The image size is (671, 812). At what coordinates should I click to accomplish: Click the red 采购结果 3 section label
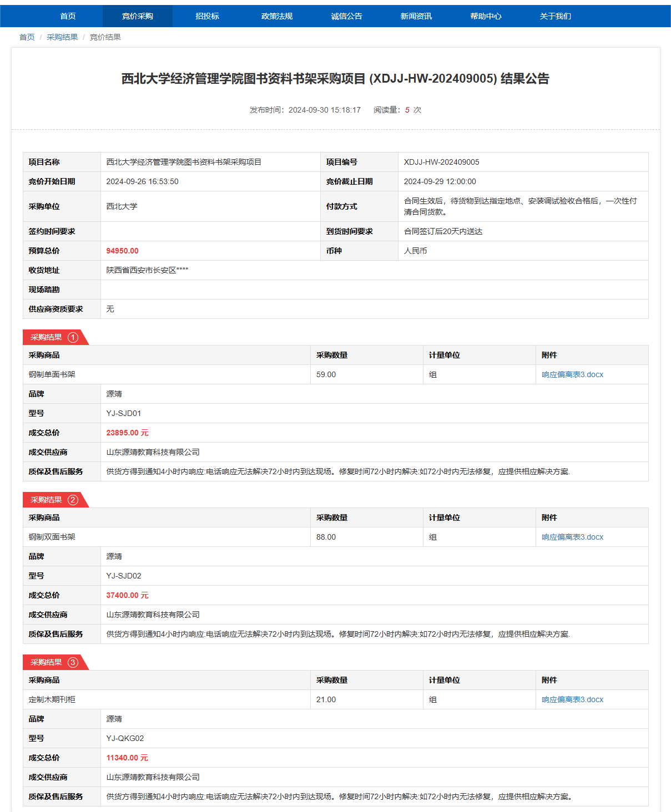point(54,662)
